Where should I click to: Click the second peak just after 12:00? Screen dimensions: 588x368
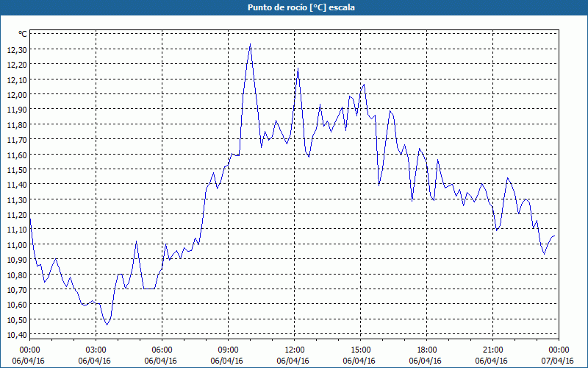pos(298,68)
